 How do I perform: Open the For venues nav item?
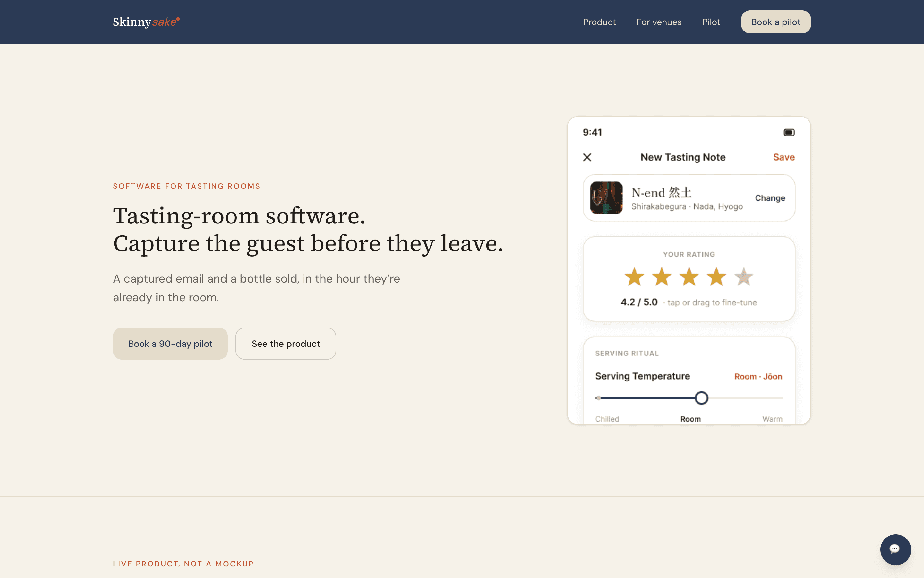[659, 22]
